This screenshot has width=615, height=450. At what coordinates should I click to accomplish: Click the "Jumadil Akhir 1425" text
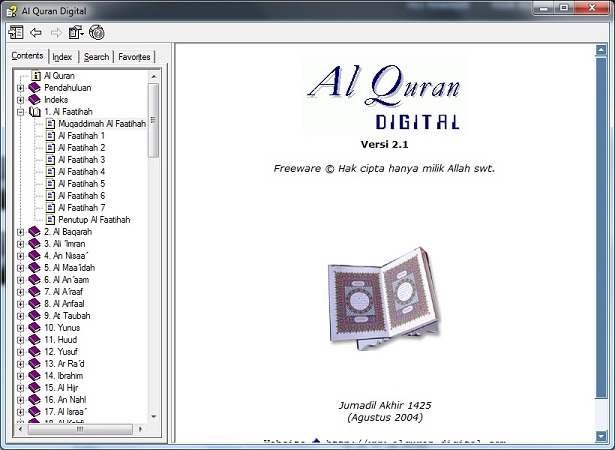385,405
